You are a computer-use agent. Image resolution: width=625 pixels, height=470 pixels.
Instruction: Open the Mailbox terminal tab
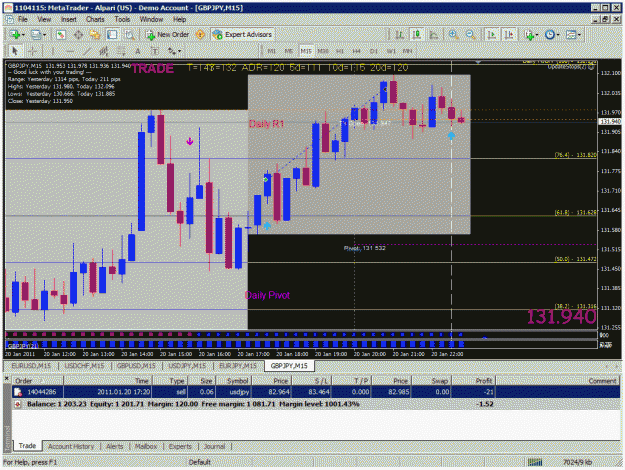(x=146, y=446)
